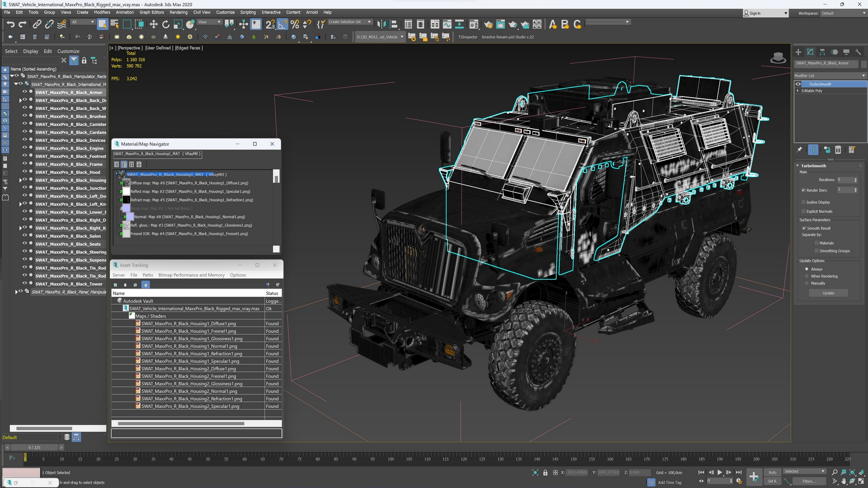
Task: Select the Rotate tool
Action: pyautogui.click(x=166, y=24)
